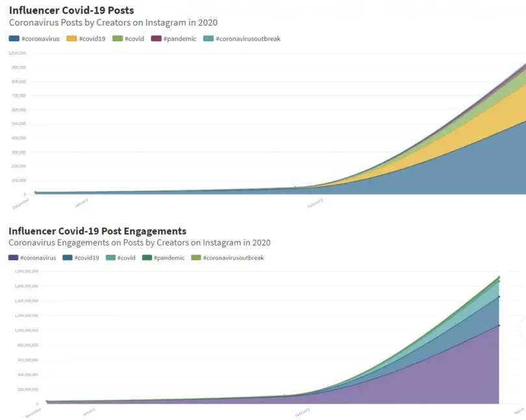This screenshot has height=420, width=526.
Task: Click the green #covid swatch in Posts legend
Action: click(x=118, y=39)
